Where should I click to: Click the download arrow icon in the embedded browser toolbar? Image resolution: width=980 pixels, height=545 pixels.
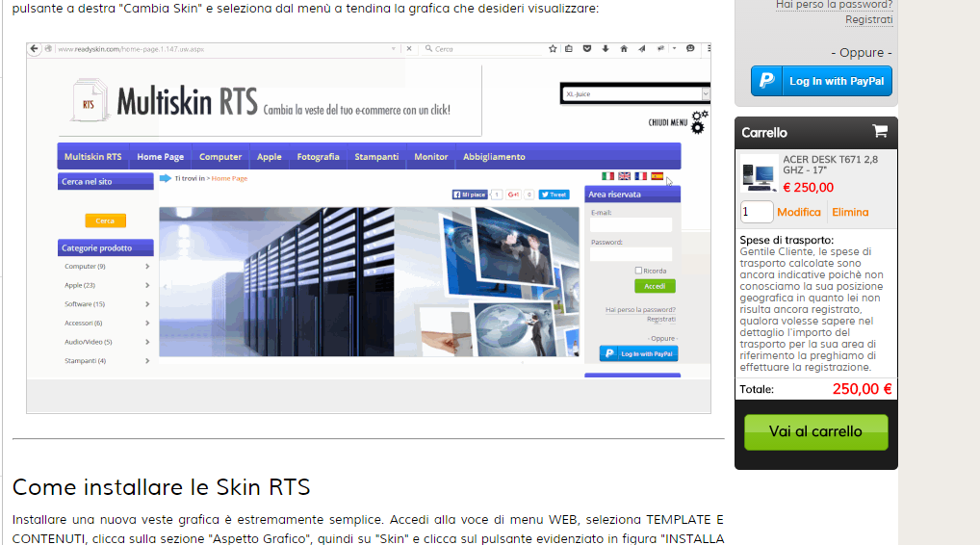coord(605,49)
